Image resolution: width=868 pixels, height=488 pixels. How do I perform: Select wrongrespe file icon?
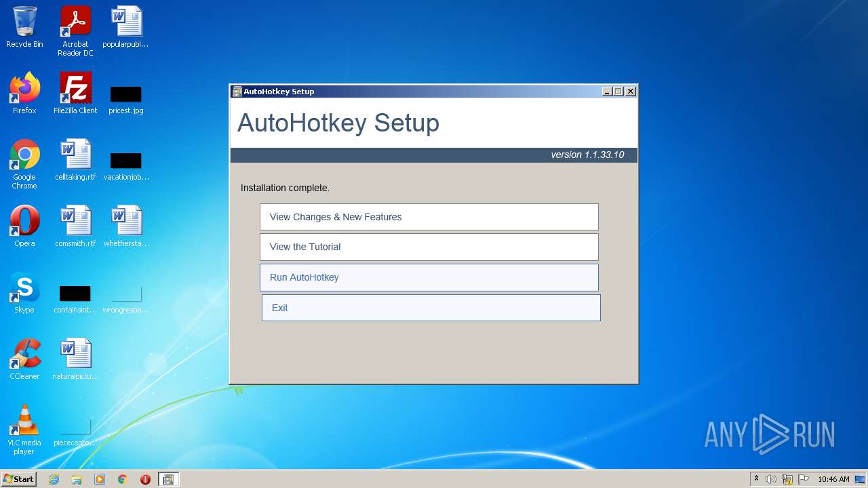click(x=126, y=300)
